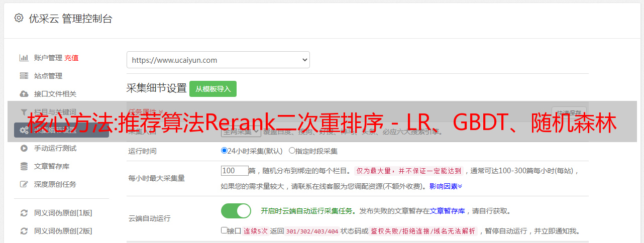Open the 文章暂存库 link in description
Viewport: 644px width, 243px height.
tap(447, 211)
